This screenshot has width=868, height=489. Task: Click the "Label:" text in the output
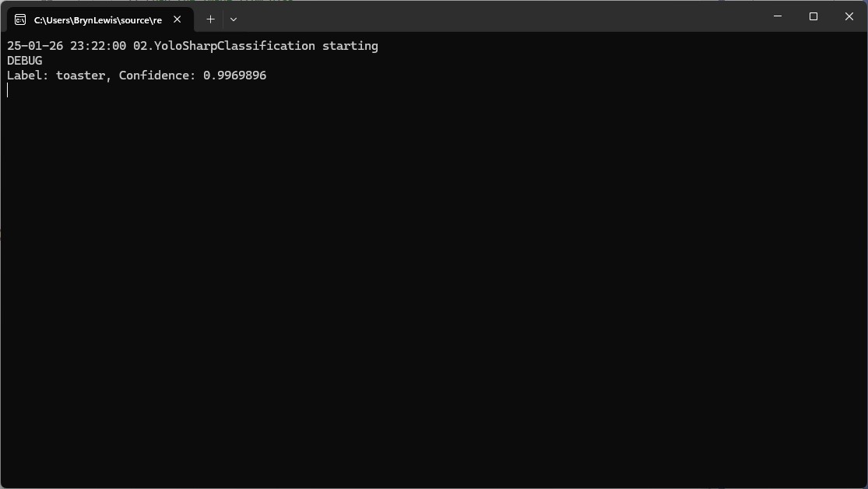tap(28, 76)
